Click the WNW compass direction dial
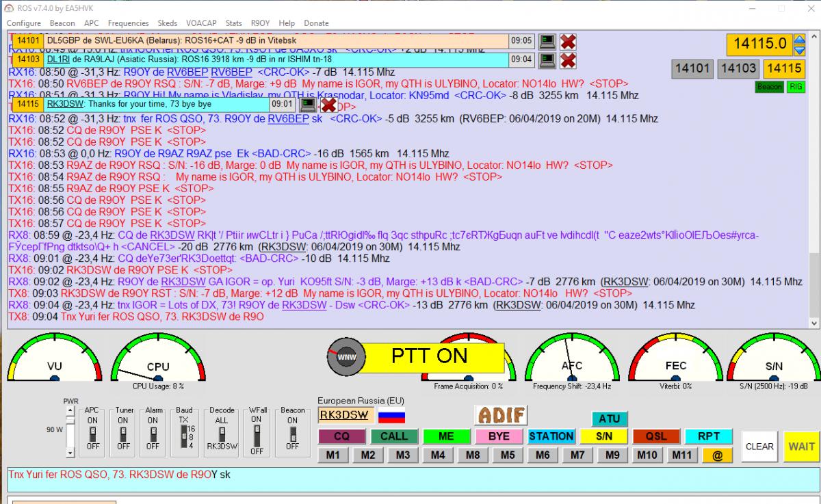Image resolution: width=821 pixels, height=504 pixels. tap(342, 356)
